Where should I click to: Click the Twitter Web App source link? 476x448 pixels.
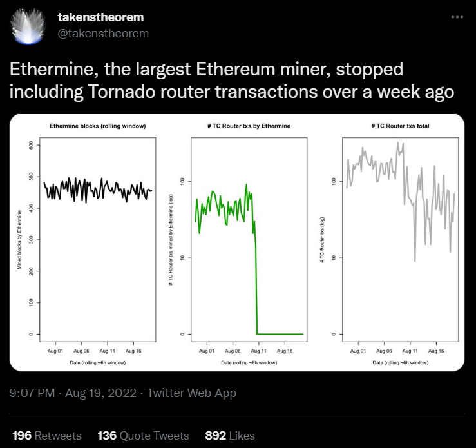click(191, 393)
